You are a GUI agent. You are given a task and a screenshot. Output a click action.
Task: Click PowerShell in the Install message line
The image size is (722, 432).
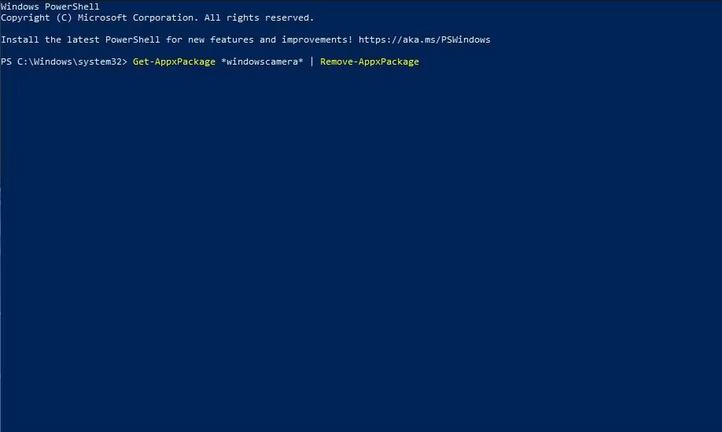(133, 40)
